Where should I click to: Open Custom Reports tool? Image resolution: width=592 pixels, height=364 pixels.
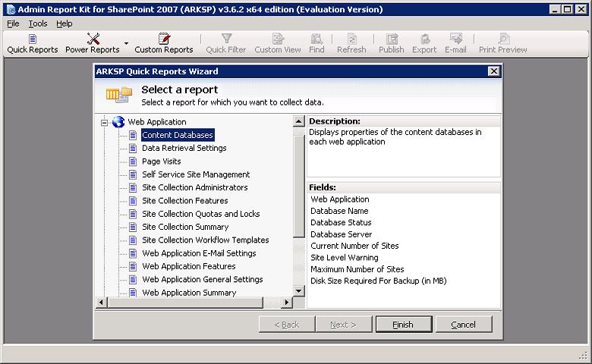coord(164,44)
